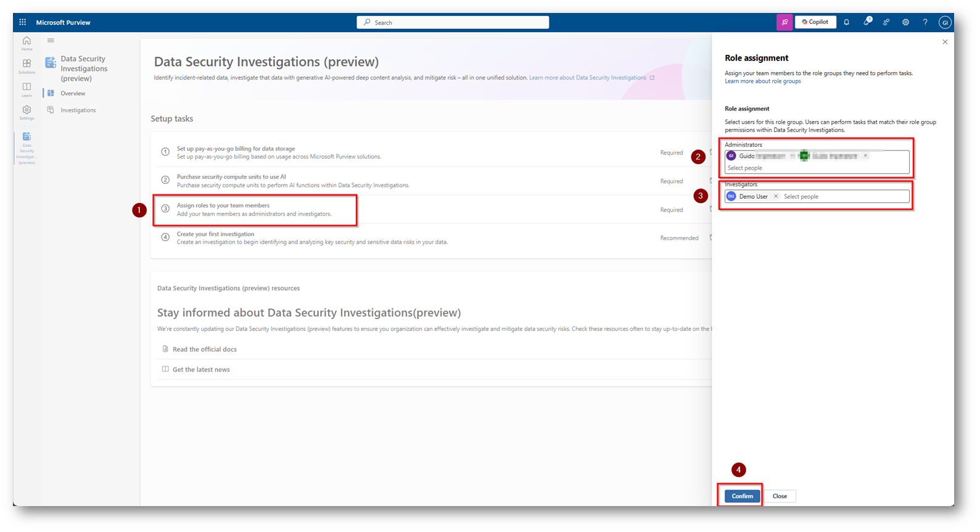Viewport: 980px width, 532px height.
Task: Go to Home in left rail
Action: (27, 43)
